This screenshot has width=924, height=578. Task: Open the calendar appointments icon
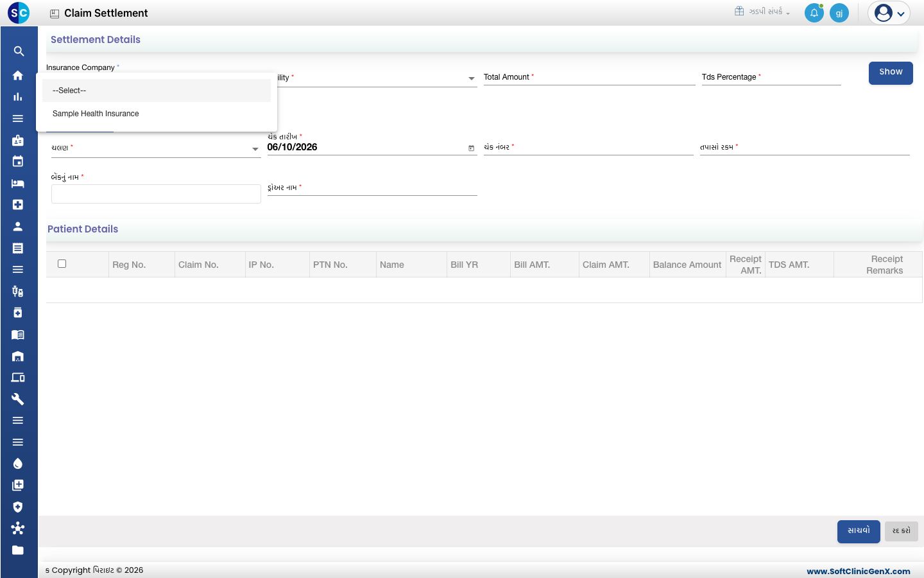pos(18,161)
